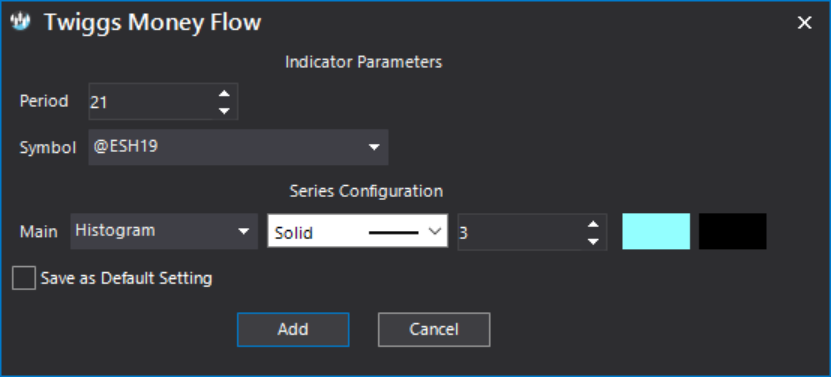Decrease line width with down arrow
This screenshot has height=377, width=831.
point(593,241)
